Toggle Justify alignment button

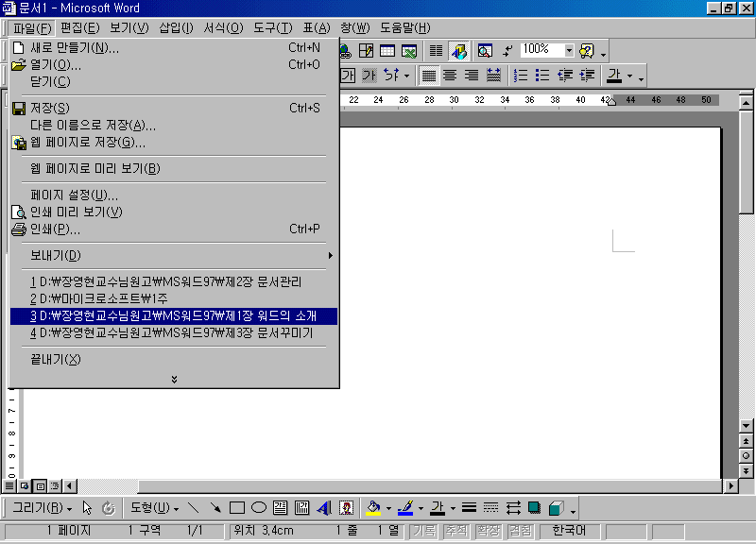coord(429,76)
